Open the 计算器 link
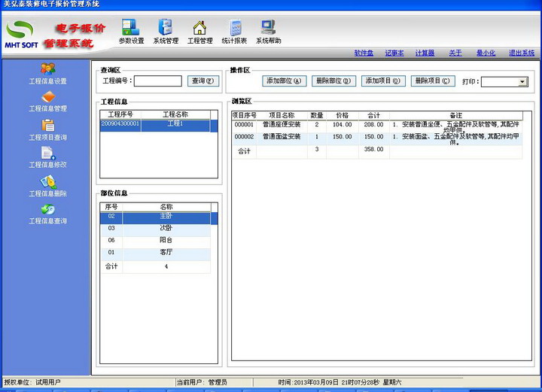This screenshot has width=542, height=392. (x=425, y=53)
